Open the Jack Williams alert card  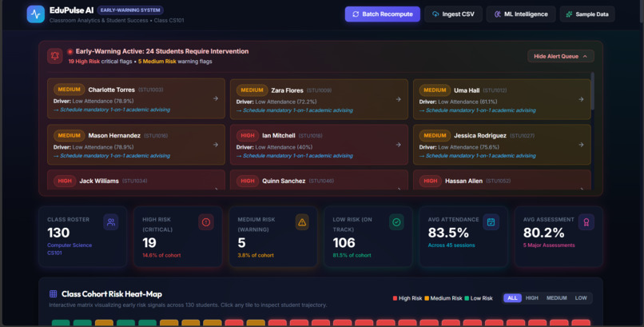click(x=136, y=180)
